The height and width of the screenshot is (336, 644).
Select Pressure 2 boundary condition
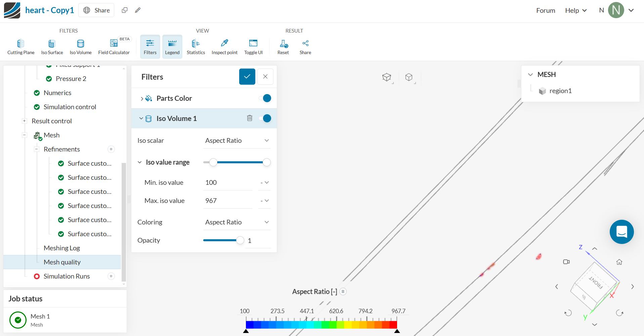click(x=71, y=79)
